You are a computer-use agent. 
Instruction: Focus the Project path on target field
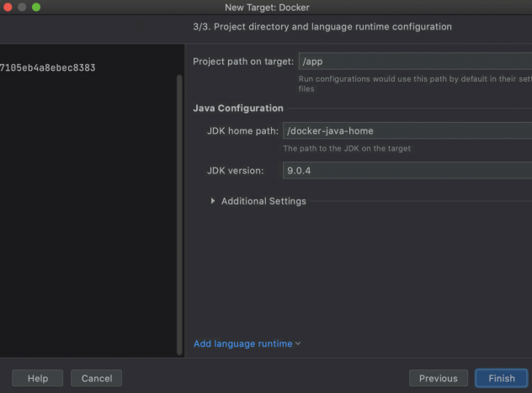coord(414,61)
